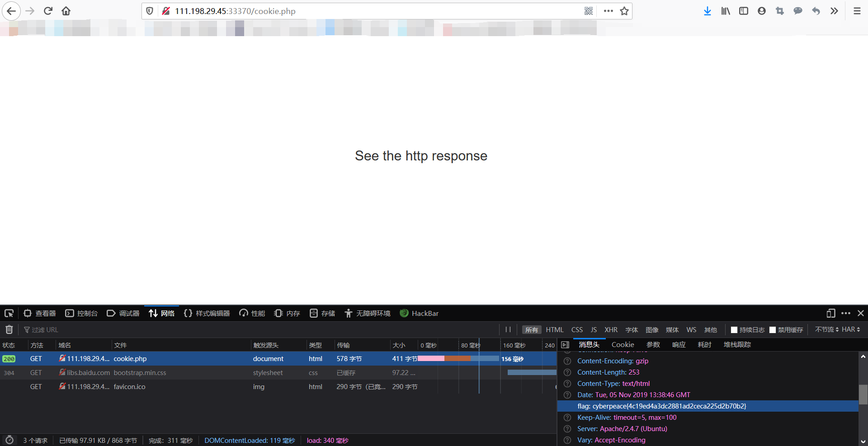
Task: Select the Stack Trace (堆栈跟踪) tab
Action: point(737,345)
